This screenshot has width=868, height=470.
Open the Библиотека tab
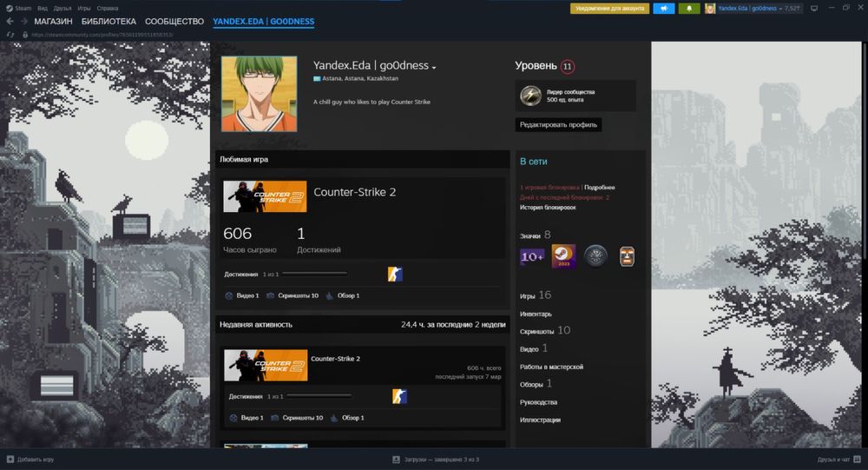click(x=108, y=21)
